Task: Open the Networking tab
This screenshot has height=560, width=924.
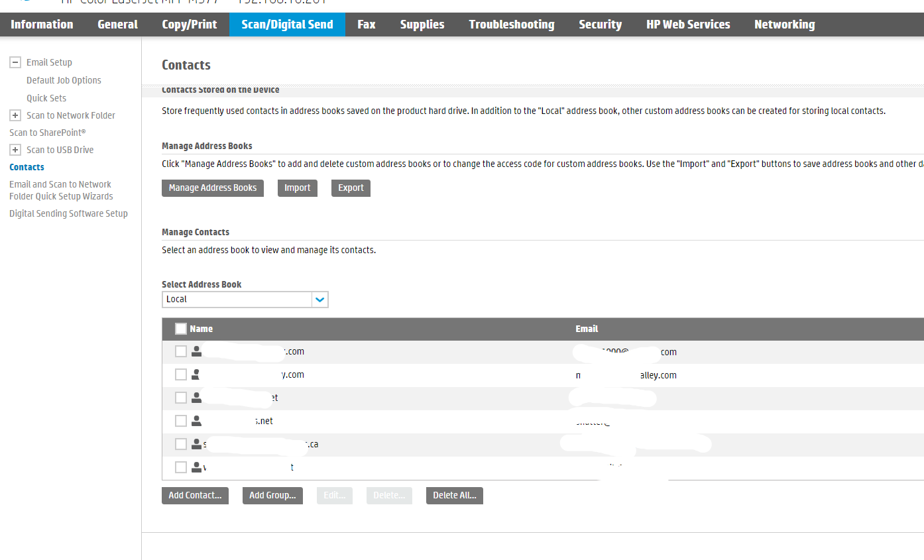Action: (x=784, y=25)
